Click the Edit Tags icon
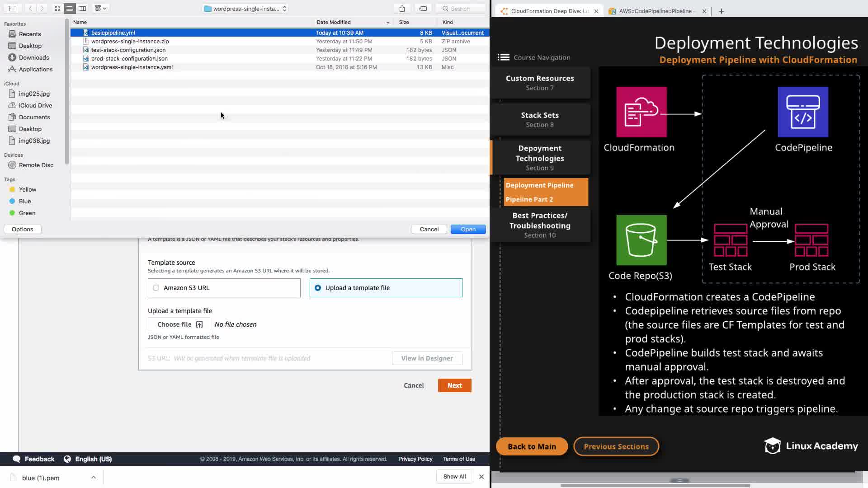The height and width of the screenshot is (488, 868). pyautogui.click(x=423, y=8)
